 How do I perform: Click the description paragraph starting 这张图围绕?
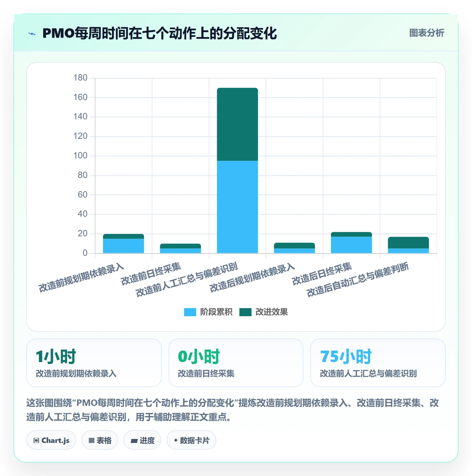(x=233, y=410)
